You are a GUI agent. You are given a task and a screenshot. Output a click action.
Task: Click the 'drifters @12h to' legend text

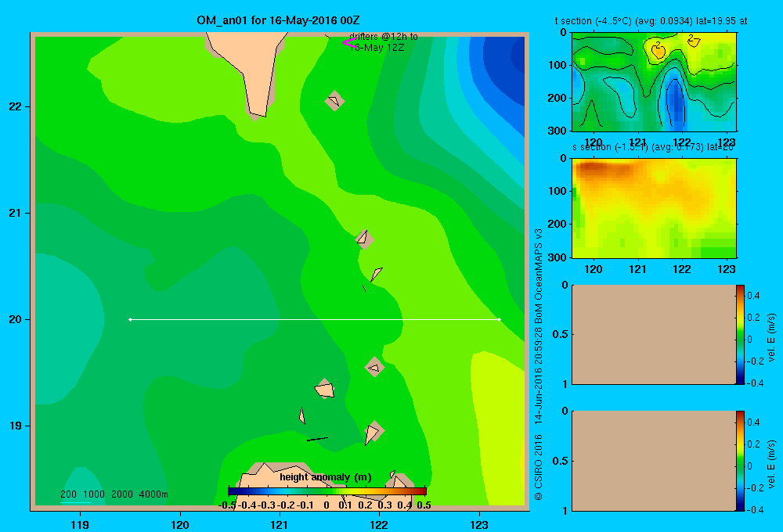tap(384, 37)
